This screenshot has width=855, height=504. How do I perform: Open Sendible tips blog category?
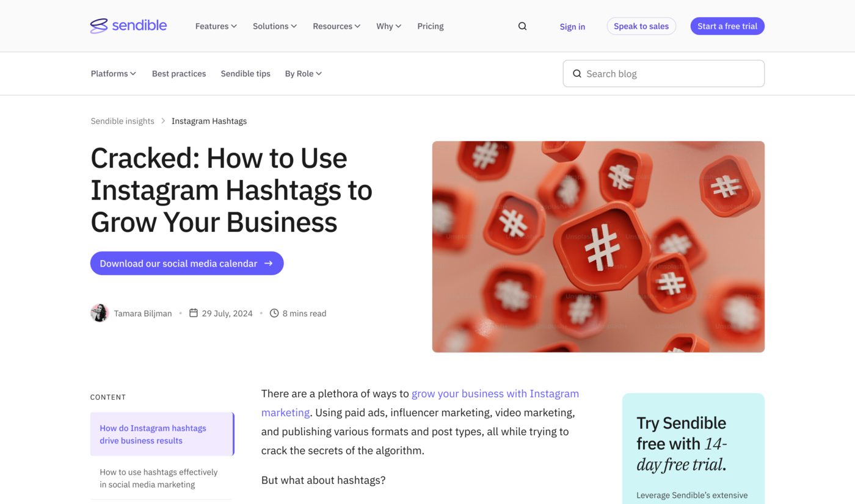pos(246,74)
